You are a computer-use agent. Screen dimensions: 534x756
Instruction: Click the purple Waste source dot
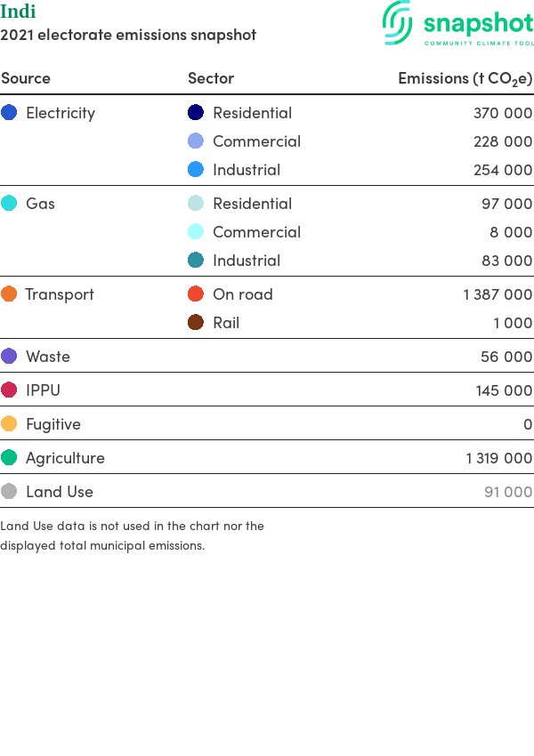pos(9,356)
